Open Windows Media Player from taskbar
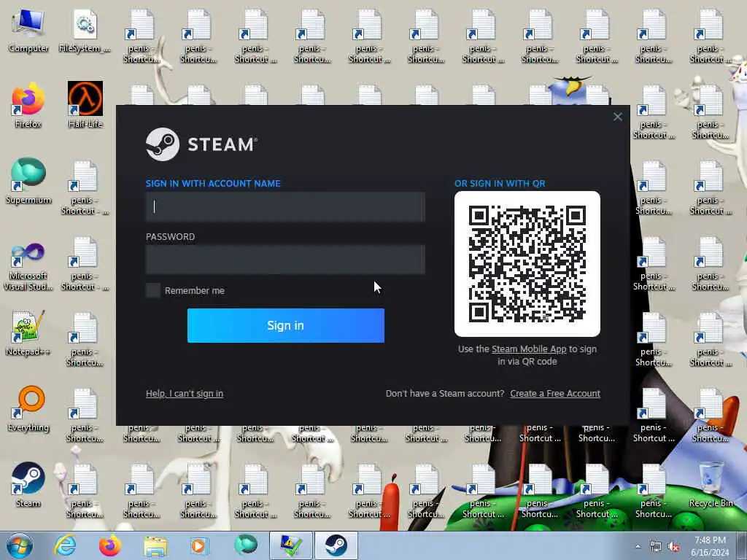 [x=200, y=545]
